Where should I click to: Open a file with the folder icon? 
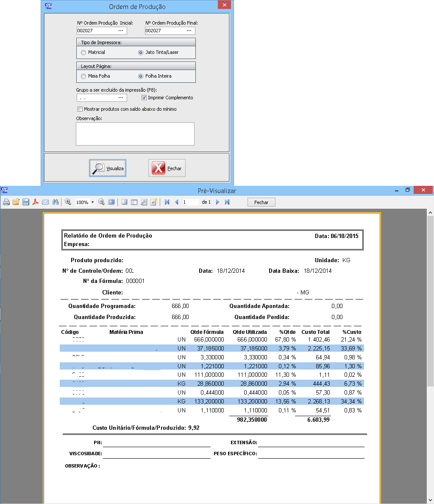click(16, 202)
